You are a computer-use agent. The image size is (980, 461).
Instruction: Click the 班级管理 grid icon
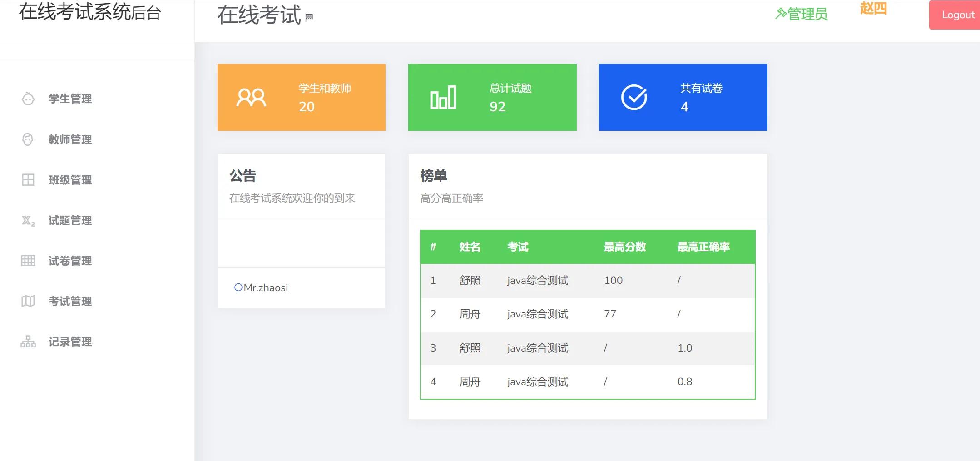pos(28,180)
